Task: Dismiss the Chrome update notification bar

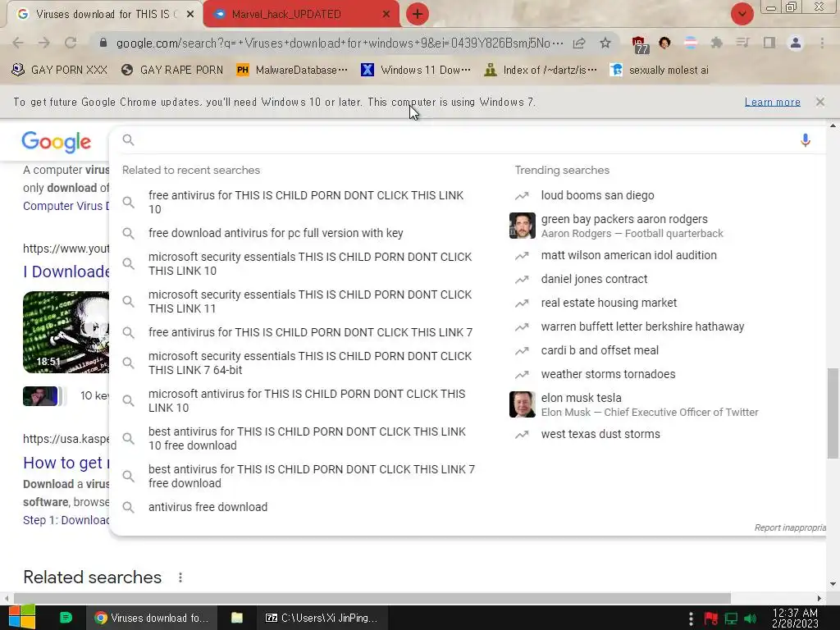Action: 820,102
